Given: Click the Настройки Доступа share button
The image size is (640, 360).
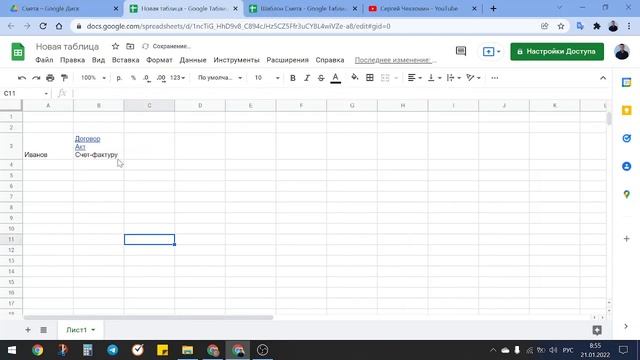Looking at the screenshot, I should click(557, 51).
